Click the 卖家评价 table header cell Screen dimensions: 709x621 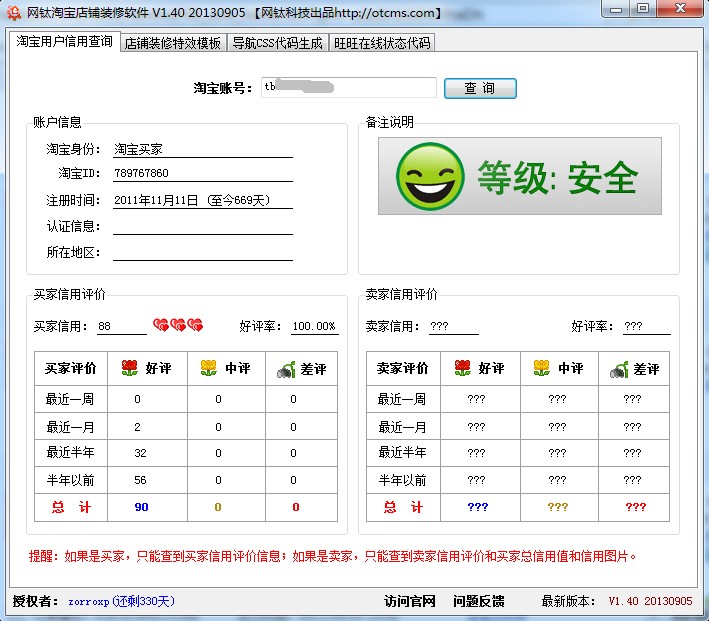[x=403, y=368]
